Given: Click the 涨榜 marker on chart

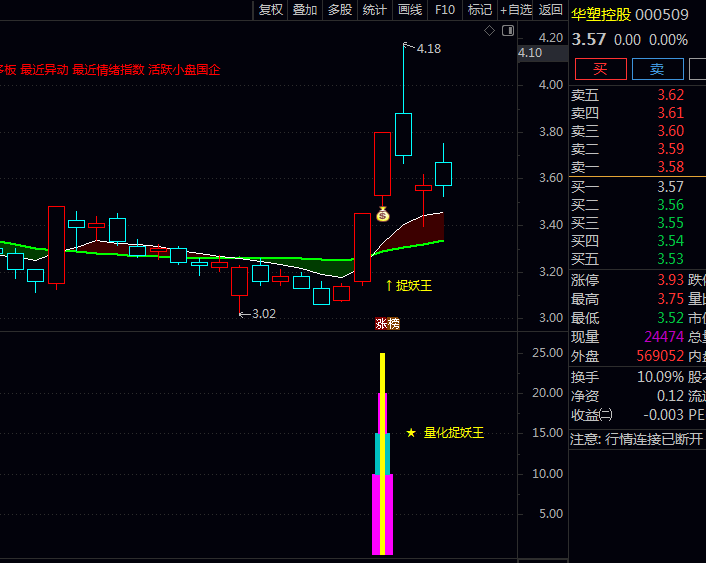Looking at the screenshot, I should tap(387, 323).
